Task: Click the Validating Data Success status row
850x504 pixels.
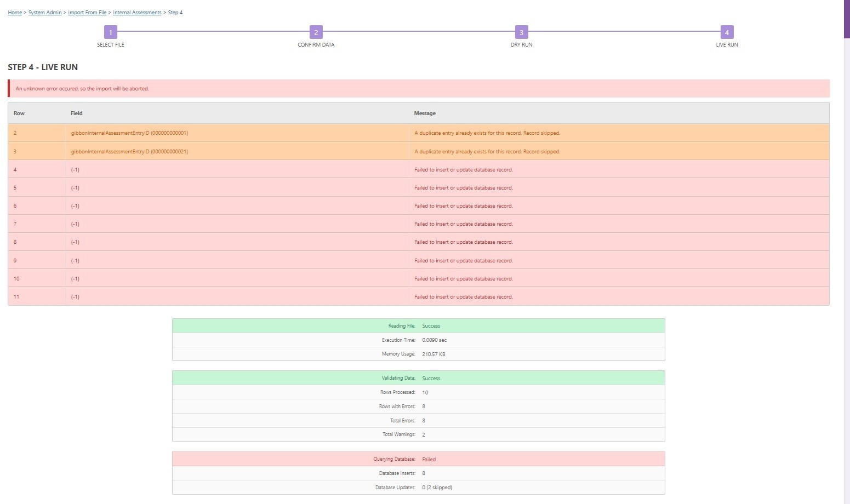Action: click(419, 378)
